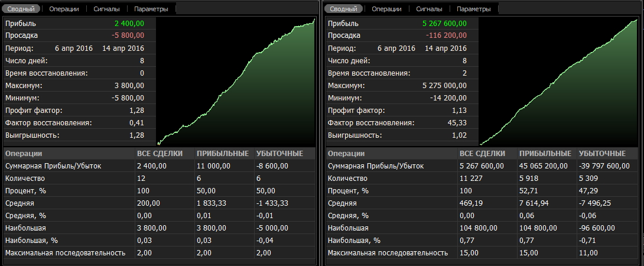Open the Операции tab in the left panel
Viewport: 644px width, 266px height.
tap(65, 9)
